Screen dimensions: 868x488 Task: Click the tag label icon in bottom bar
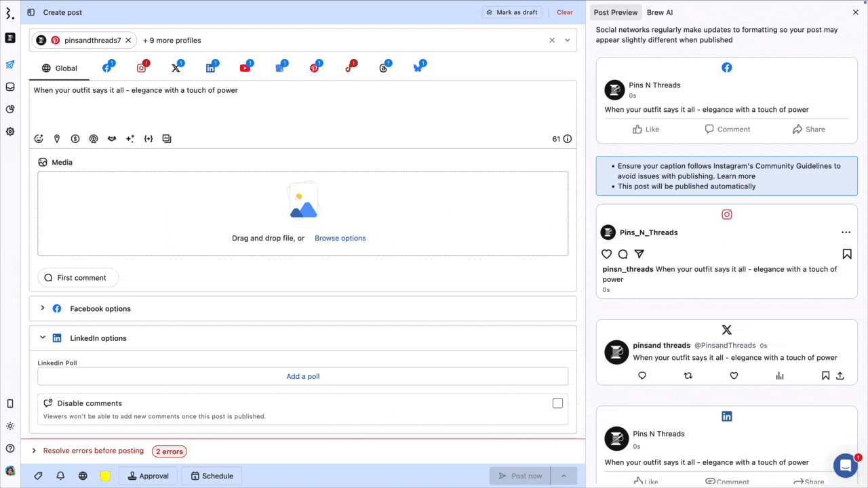coord(38,476)
